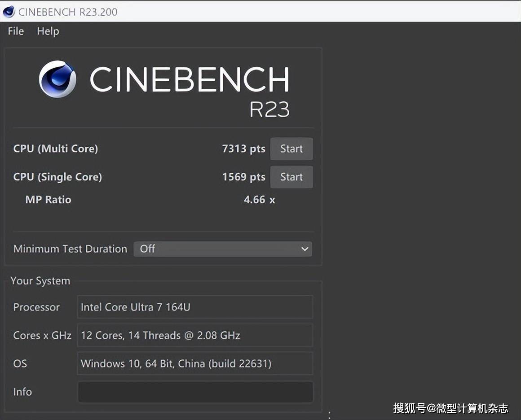Click the Cinebench icon in the title bar

(9, 12)
